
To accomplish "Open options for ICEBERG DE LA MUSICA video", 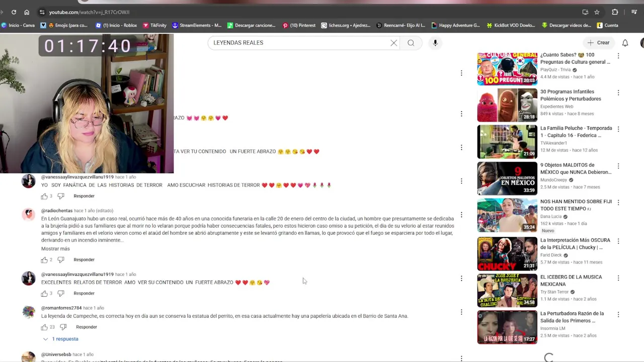I will coord(618,278).
